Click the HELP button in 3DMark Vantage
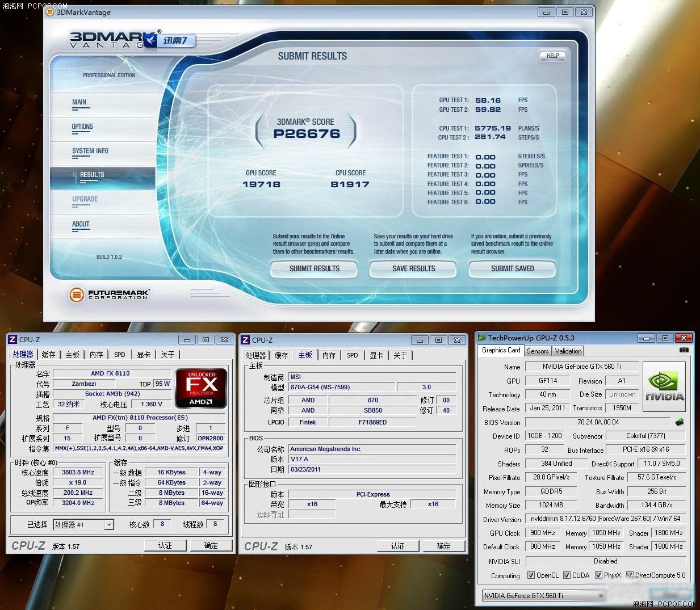Viewport: 700px width, 610px height. (x=553, y=56)
